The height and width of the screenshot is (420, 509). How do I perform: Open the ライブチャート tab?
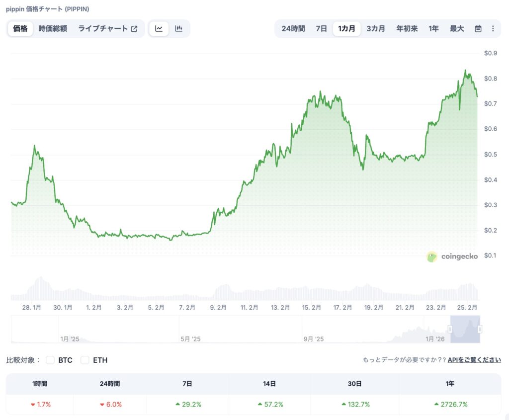coord(103,29)
